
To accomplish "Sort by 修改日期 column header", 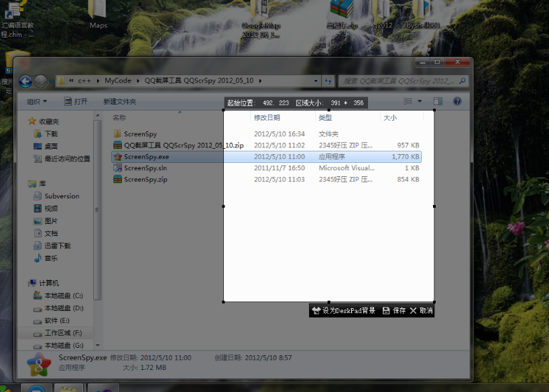I will (267, 118).
